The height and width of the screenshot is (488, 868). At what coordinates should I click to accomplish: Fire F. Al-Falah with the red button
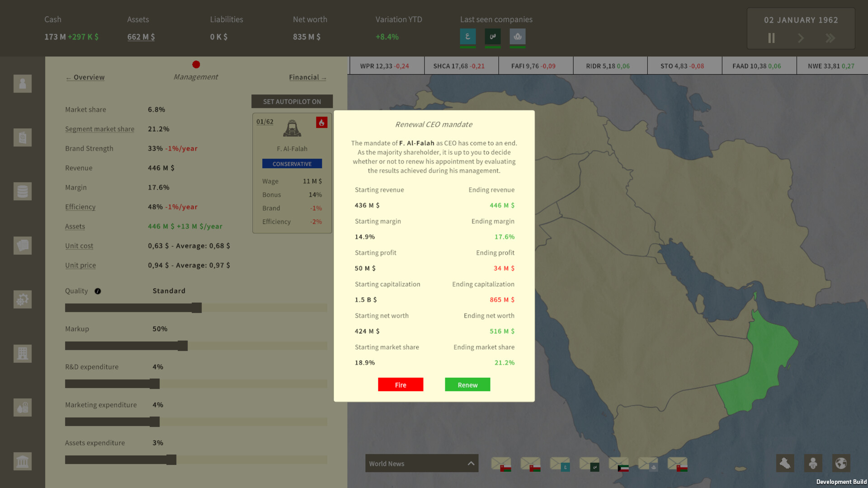pyautogui.click(x=401, y=385)
